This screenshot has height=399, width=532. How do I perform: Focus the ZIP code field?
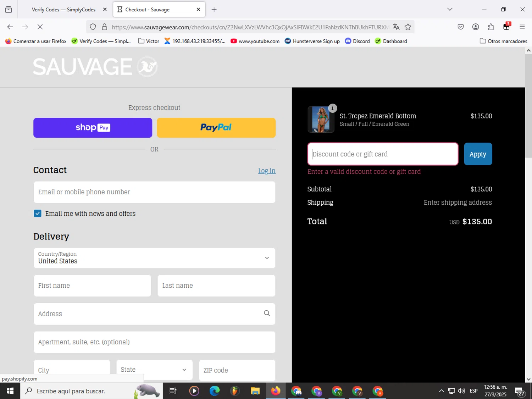[237, 370]
